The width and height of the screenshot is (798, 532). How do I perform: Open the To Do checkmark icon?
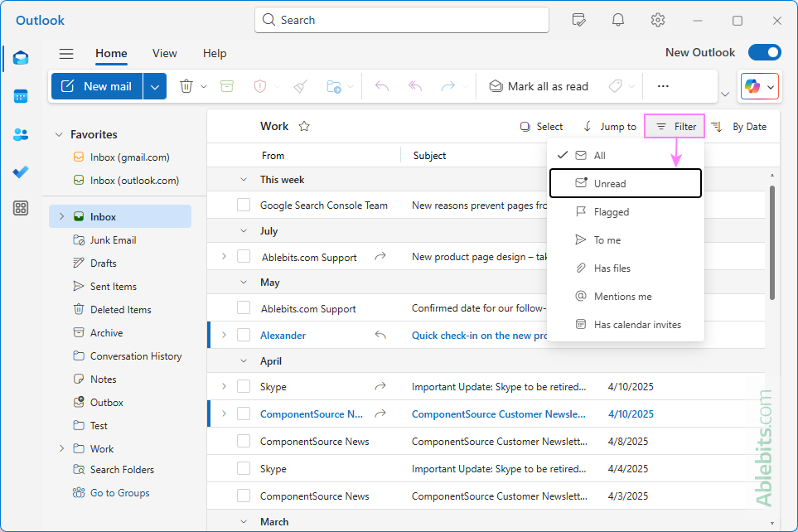point(21,172)
